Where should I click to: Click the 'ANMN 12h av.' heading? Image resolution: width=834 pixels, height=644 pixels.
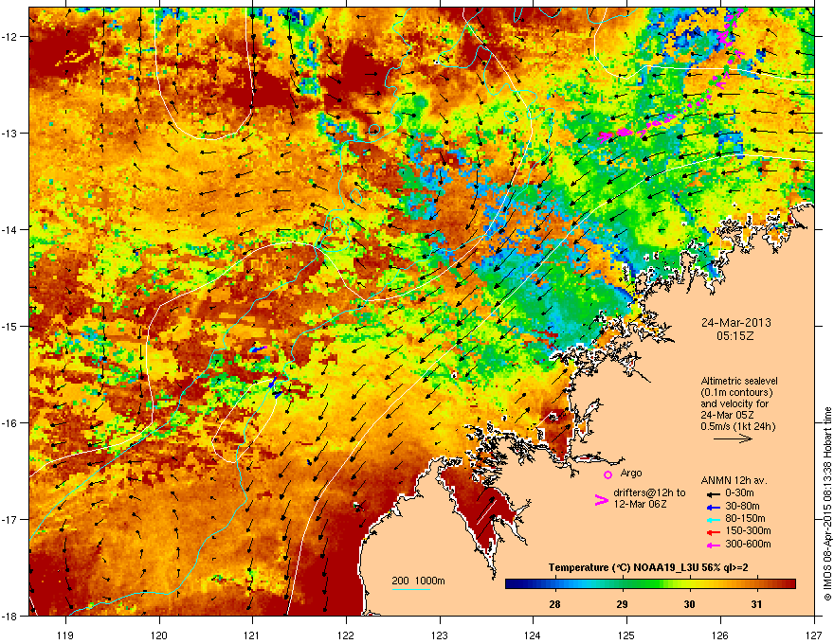(734, 480)
